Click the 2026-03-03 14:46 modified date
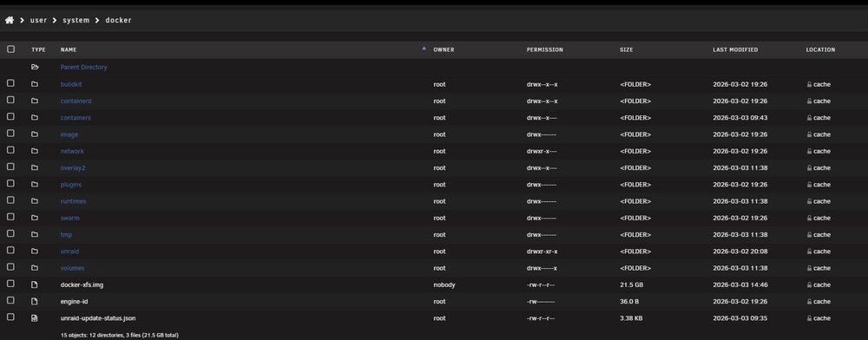 point(740,284)
